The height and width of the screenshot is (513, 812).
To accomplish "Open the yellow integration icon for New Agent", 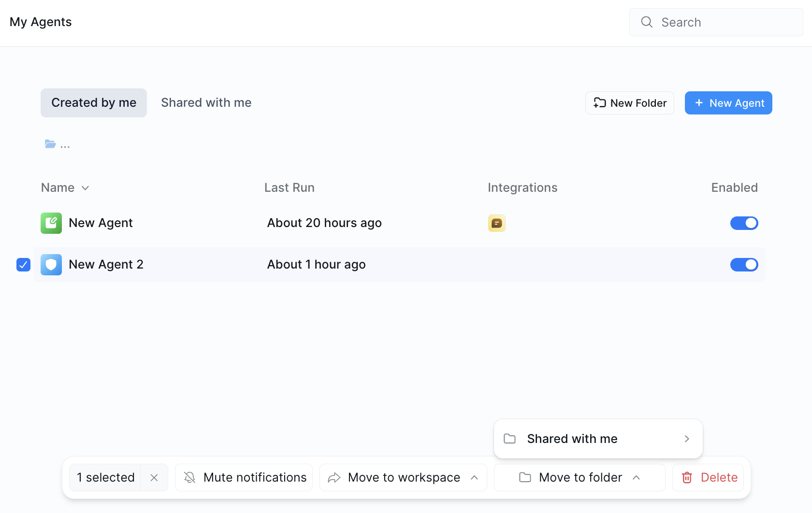I will (x=496, y=223).
